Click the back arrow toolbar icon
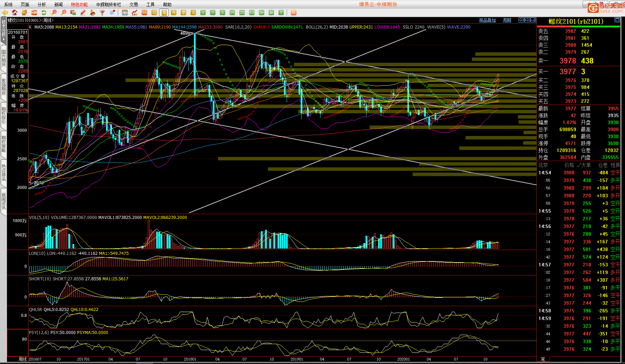Image resolution: width=625 pixels, height=364 pixels. (x=5, y=13)
